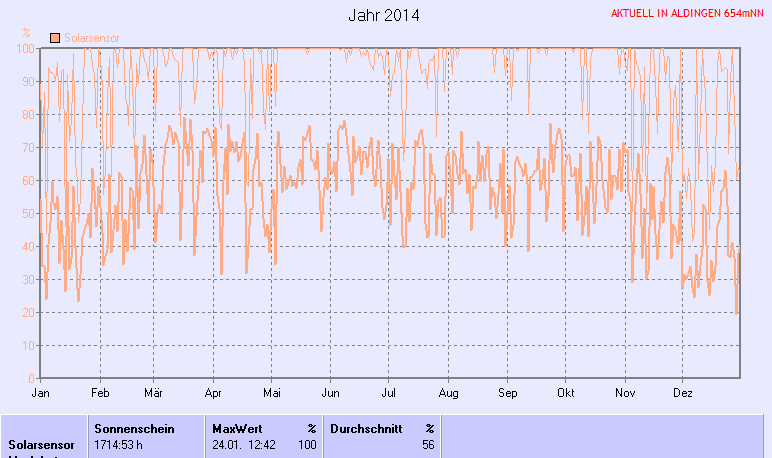Select the Dez label on the x-axis
This screenshot has height=458, width=772.
[683, 393]
